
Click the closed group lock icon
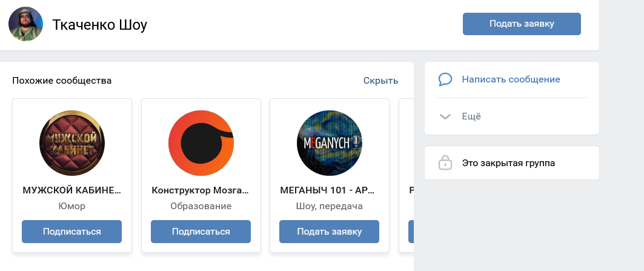point(445,163)
